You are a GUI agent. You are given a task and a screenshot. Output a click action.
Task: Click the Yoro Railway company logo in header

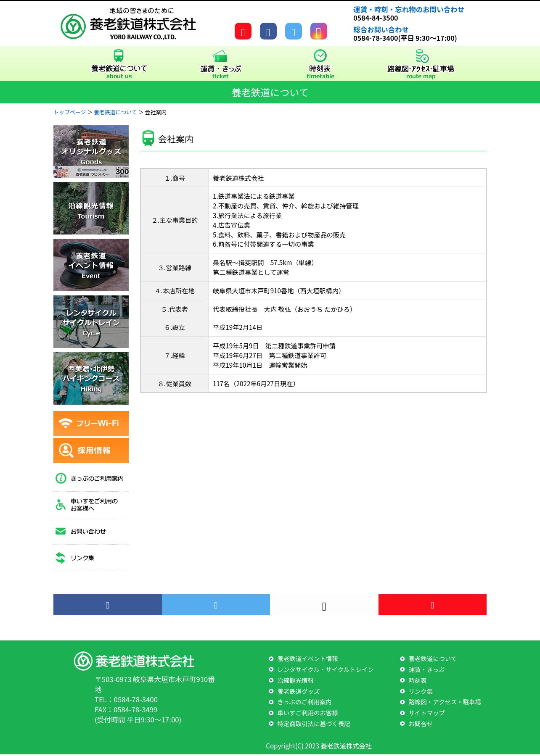(x=128, y=24)
